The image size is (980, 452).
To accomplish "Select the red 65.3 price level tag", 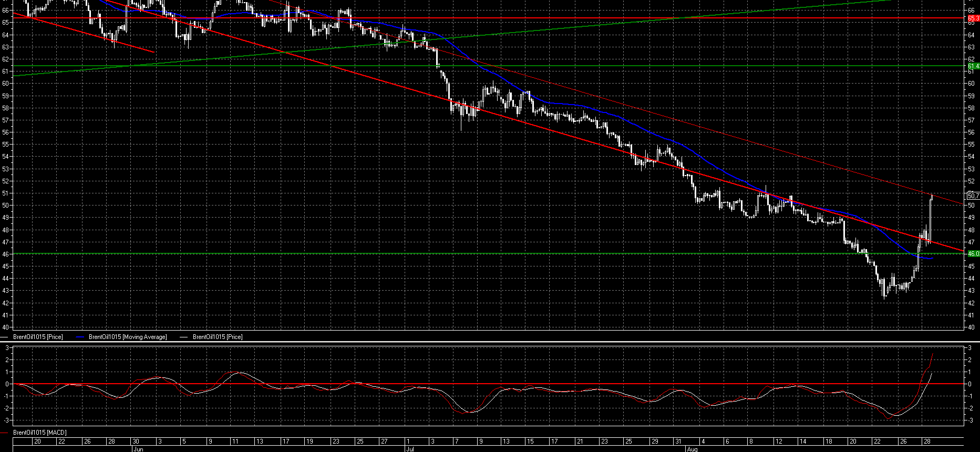I will click(973, 18).
